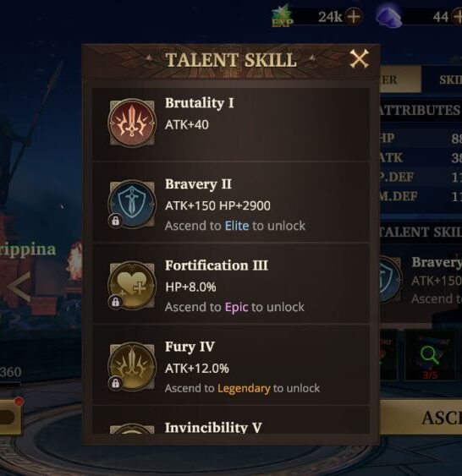Open the purple crystal resource icon
Viewport: 462px width, 476px height.
click(389, 17)
